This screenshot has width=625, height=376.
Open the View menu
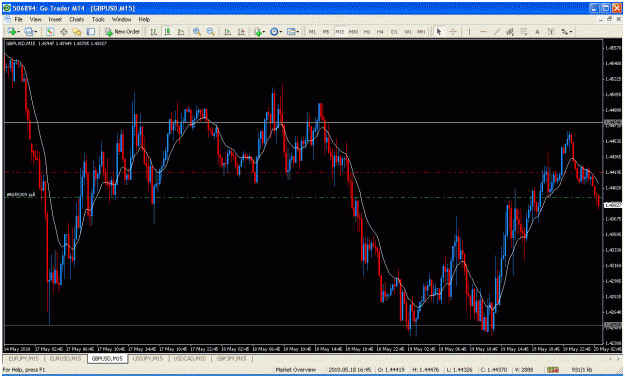point(35,19)
